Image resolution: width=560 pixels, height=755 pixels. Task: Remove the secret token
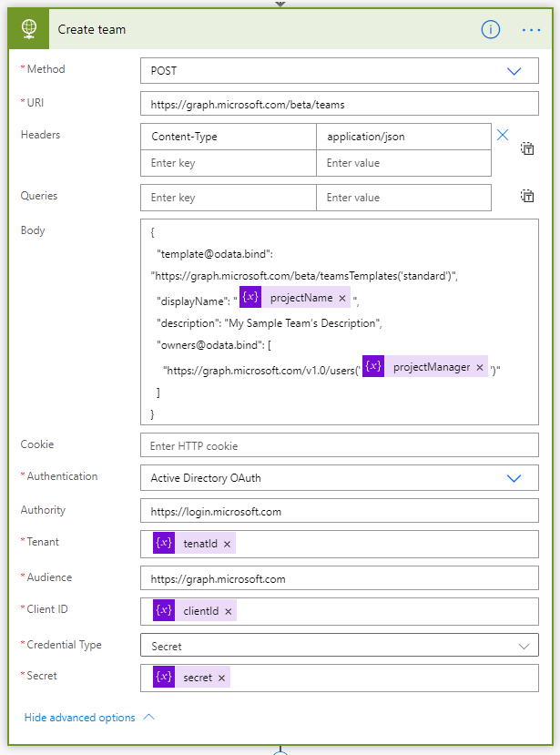coord(221,678)
